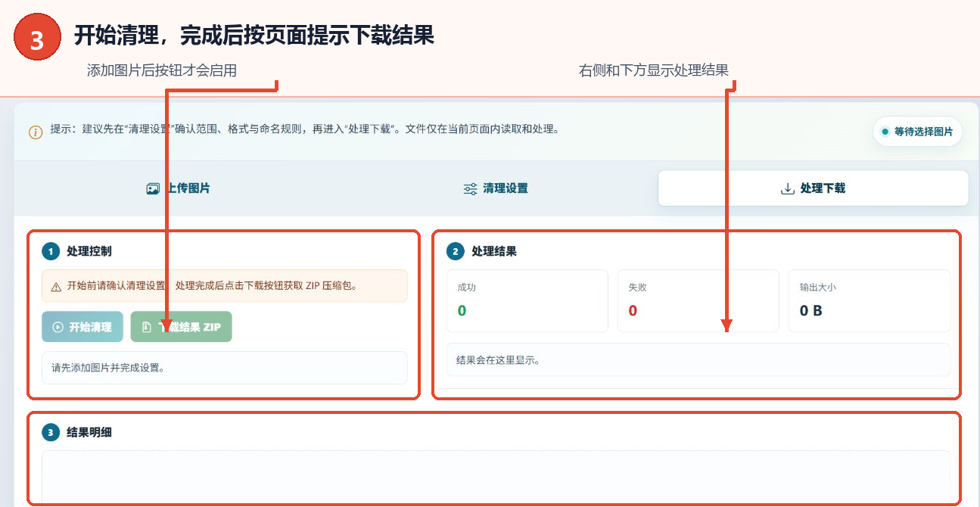Click the 成功 count card
The image size is (980, 507).
pyautogui.click(x=527, y=300)
